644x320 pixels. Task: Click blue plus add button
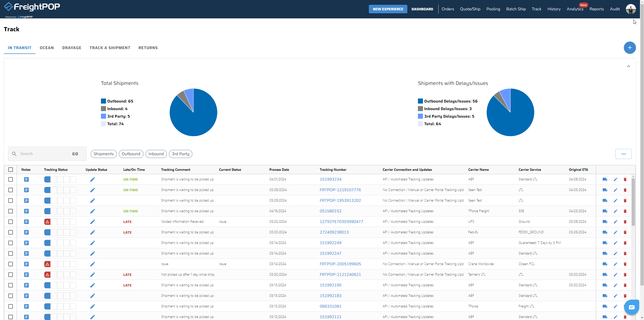click(x=630, y=48)
